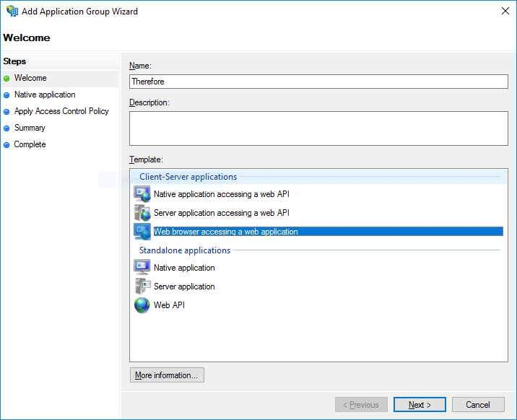Select the Welcome step

[30, 78]
